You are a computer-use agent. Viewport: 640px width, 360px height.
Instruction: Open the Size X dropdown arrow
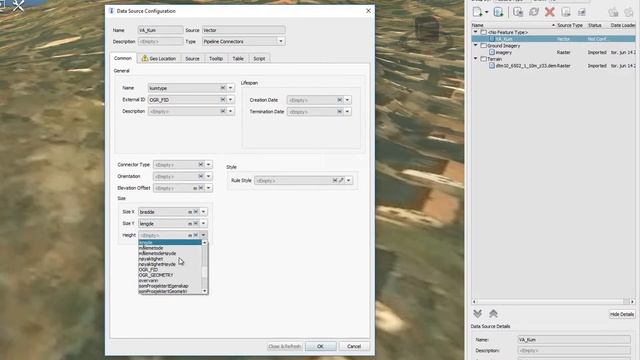pyautogui.click(x=203, y=212)
